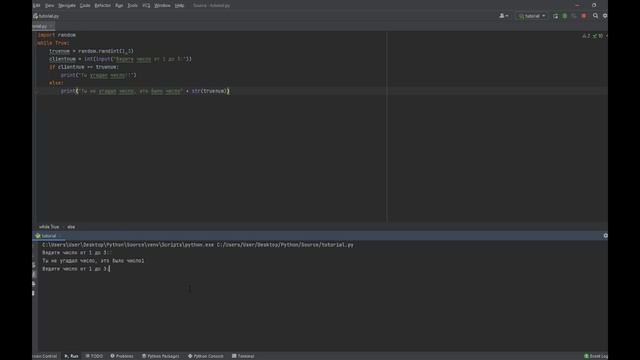The height and width of the screenshot is (360, 640).
Task: Open the Problems tool window
Action: pyautogui.click(x=122, y=356)
